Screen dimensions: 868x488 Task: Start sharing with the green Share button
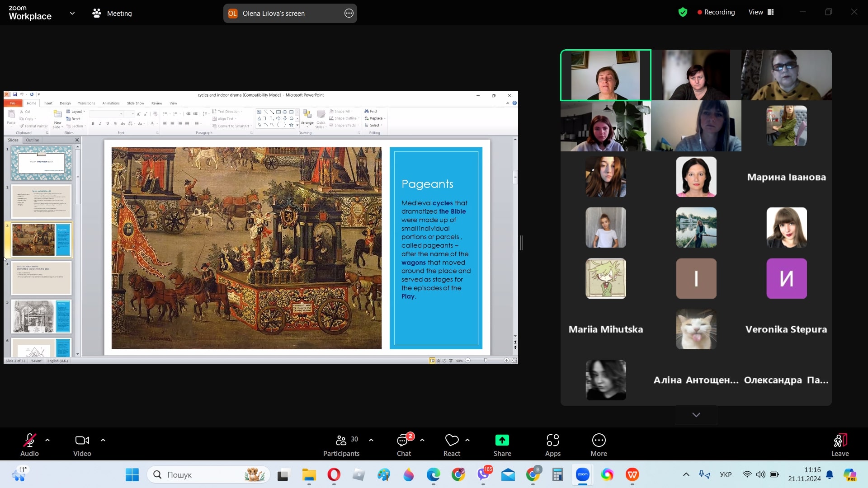[x=502, y=446]
